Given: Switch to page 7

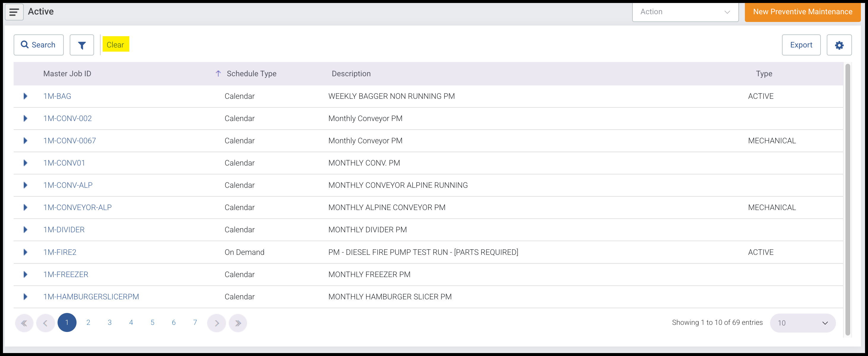Looking at the screenshot, I should click(195, 323).
